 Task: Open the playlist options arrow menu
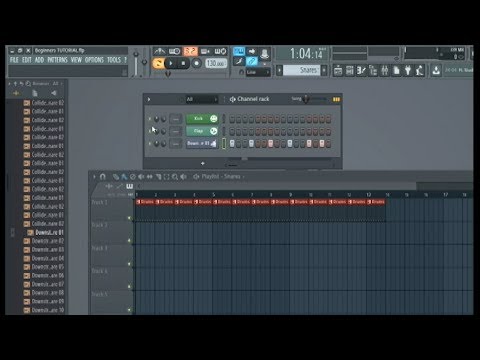click(94, 177)
